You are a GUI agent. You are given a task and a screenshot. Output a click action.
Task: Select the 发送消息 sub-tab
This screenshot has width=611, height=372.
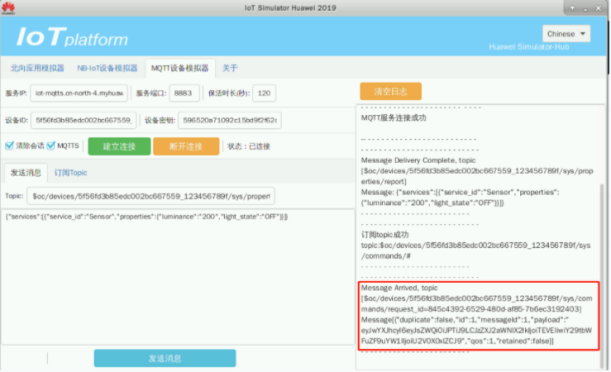click(x=26, y=173)
